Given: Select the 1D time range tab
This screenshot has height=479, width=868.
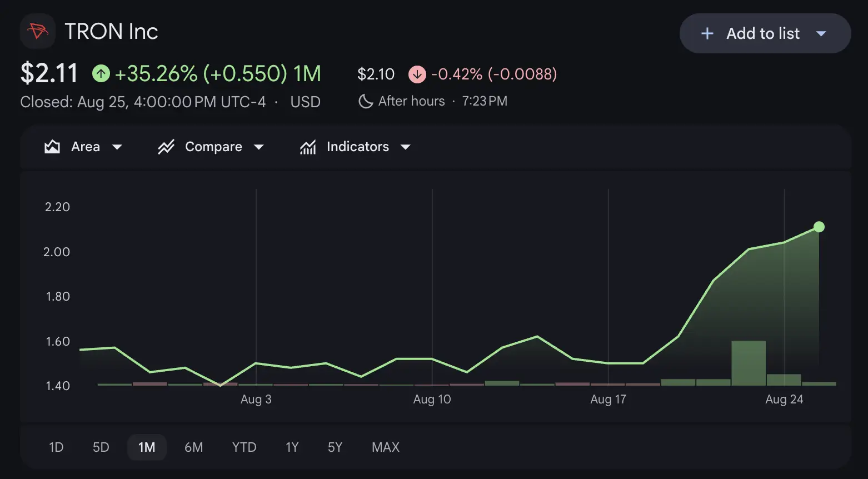Looking at the screenshot, I should [x=56, y=447].
